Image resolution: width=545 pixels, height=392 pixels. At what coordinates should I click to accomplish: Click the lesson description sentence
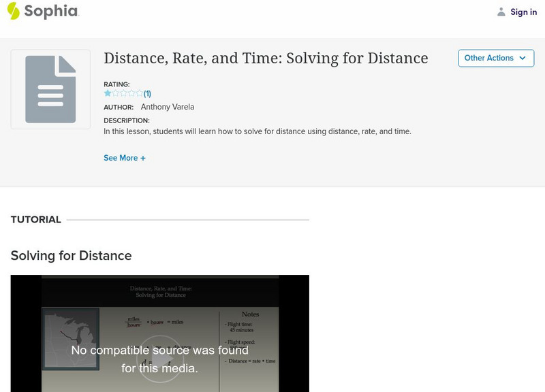(258, 131)
